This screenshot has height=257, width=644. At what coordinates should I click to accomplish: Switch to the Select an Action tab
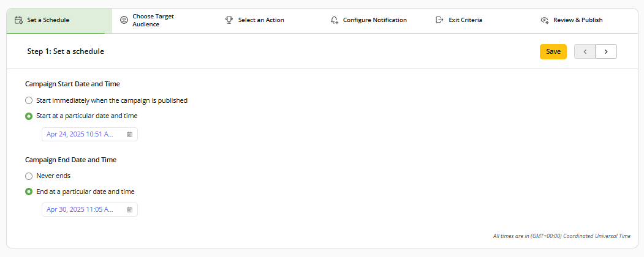(270, 20)
